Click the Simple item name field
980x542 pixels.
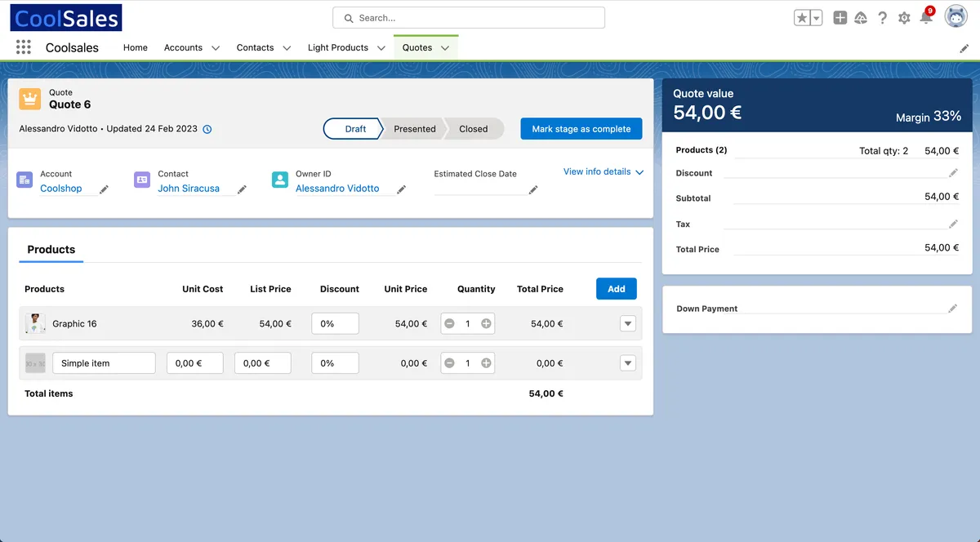pyautogui.click(x=104, y=363)
